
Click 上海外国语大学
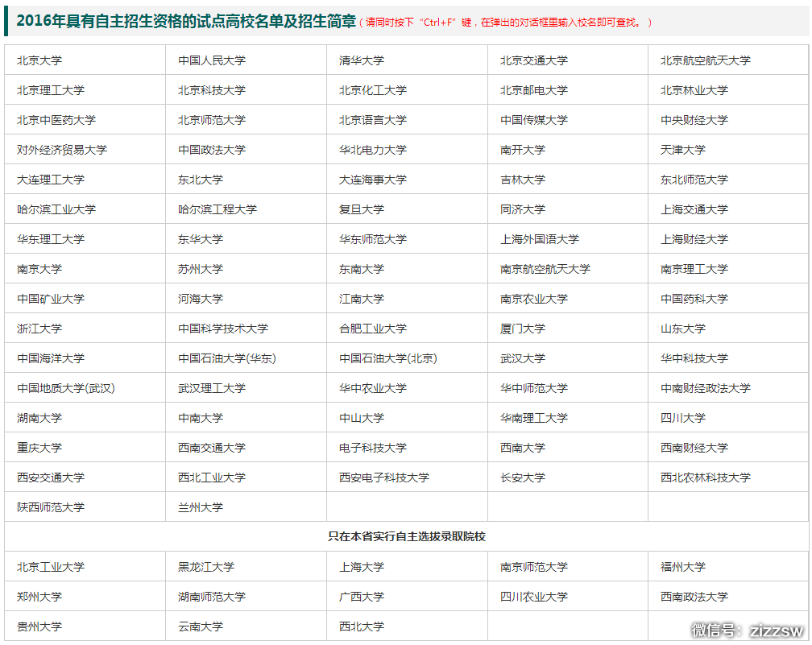[540, 239]
